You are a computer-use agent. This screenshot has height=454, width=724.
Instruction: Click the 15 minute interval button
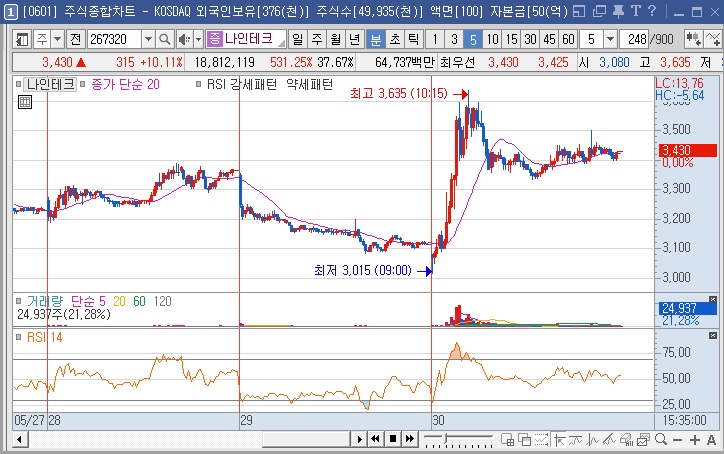(x=512, y=40)
